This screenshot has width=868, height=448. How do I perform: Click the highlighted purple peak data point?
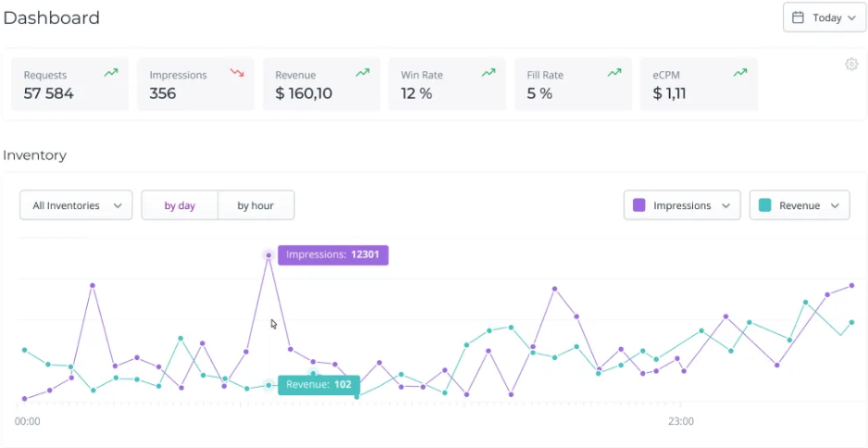tap(268, 255)
